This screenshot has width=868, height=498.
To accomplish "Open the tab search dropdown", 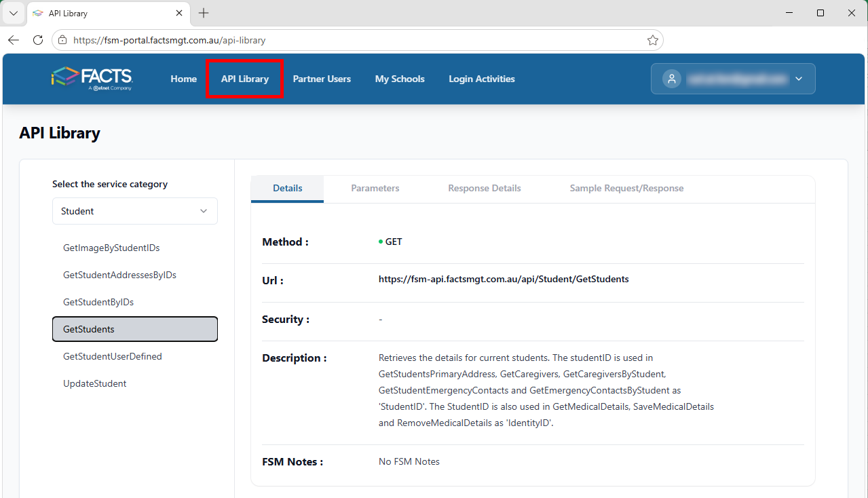I will tap(13, 13).
